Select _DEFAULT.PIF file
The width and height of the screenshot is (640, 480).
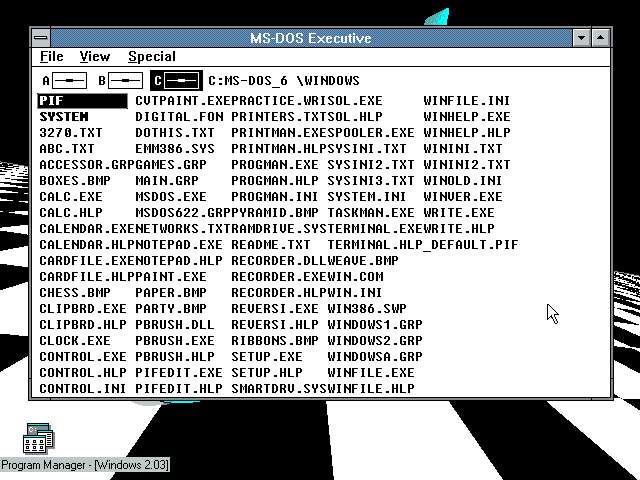click(471, 244)
